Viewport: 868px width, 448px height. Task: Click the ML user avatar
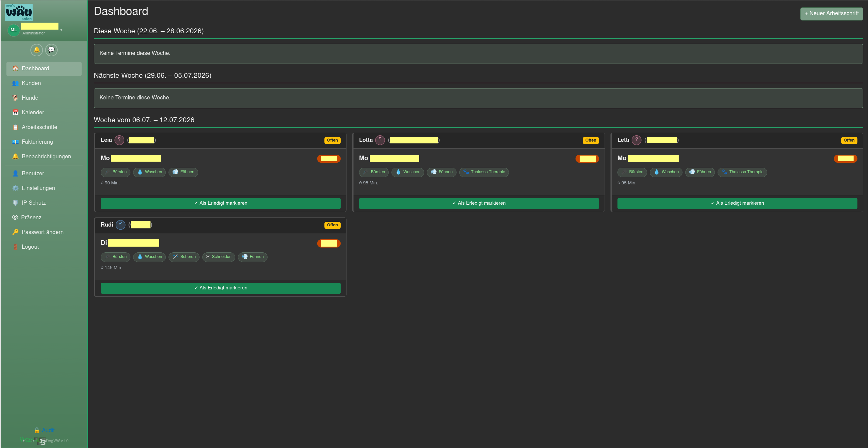tap(14, 30)
